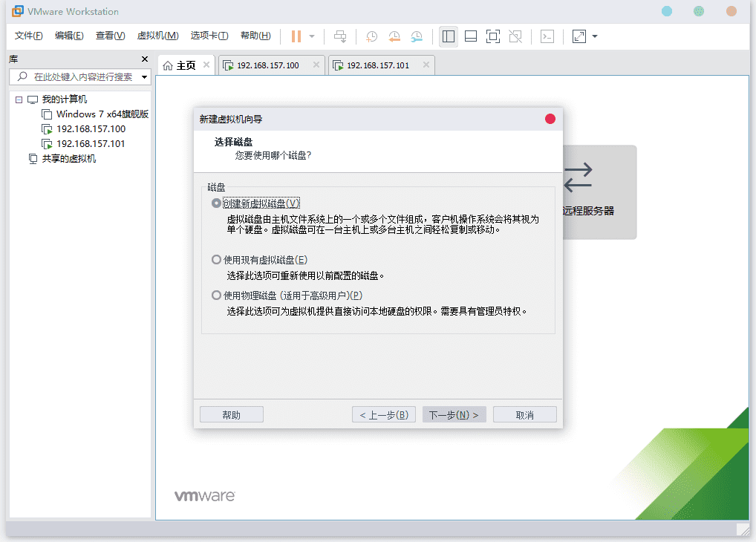The height and width of the screenshot is (542, 756).
Task: Close the 主页 tab
Action: (x=206, y=65)
